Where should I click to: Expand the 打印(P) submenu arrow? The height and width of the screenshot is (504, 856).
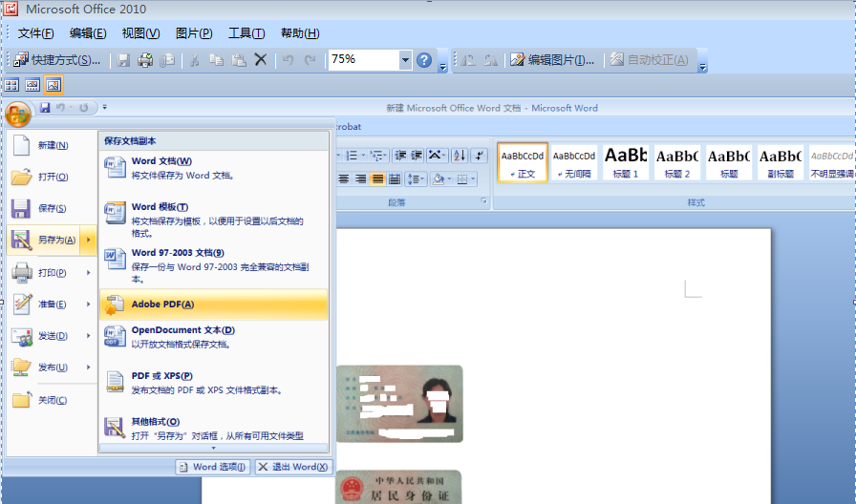[89, 272]
